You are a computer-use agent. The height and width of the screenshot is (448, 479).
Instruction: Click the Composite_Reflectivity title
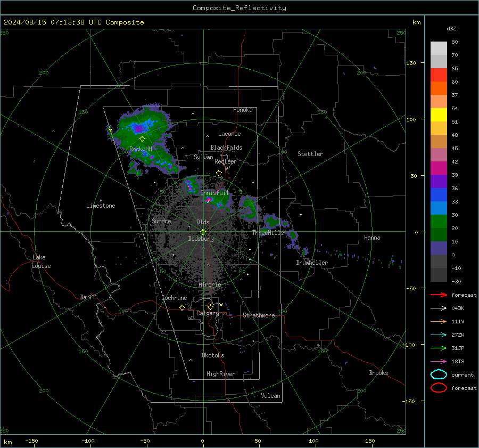(240, 8)
